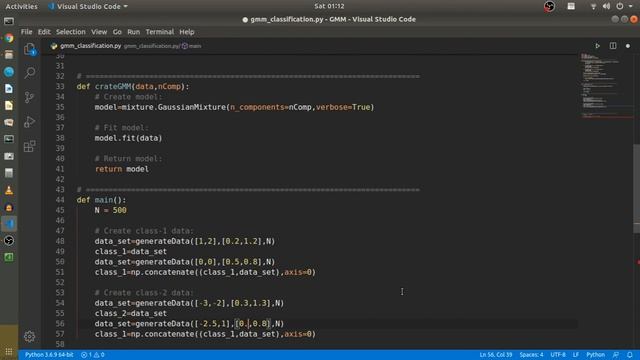Click 'class_1=data_set' on line 49

131,251
